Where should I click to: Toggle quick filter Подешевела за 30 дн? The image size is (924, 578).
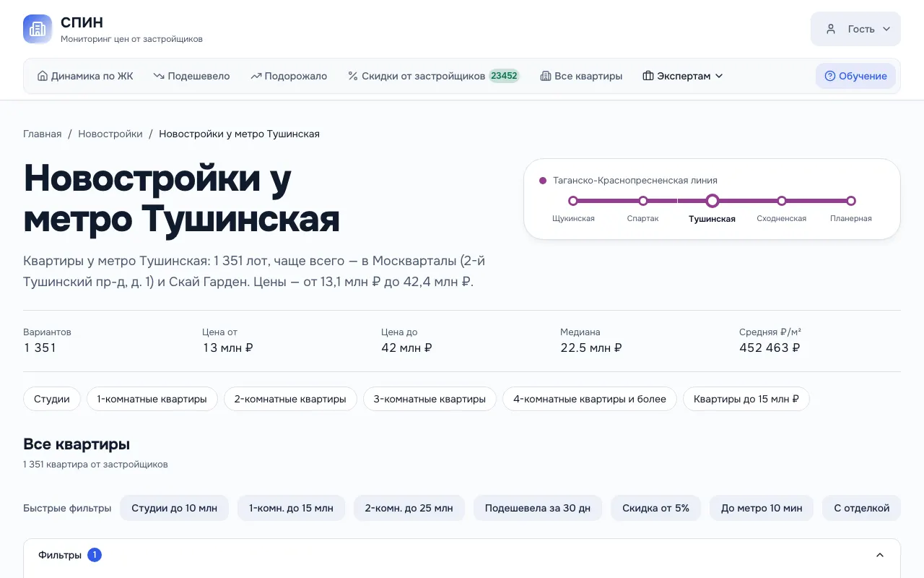[538, 508]
